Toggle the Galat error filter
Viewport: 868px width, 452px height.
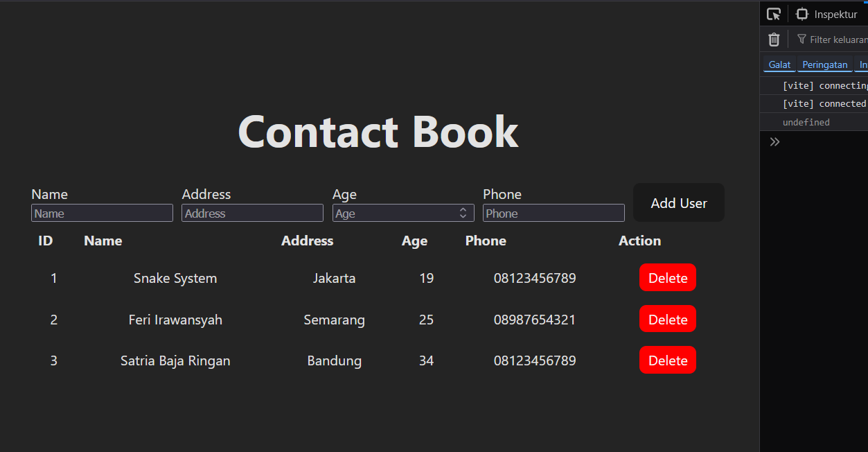pos(779,64)
